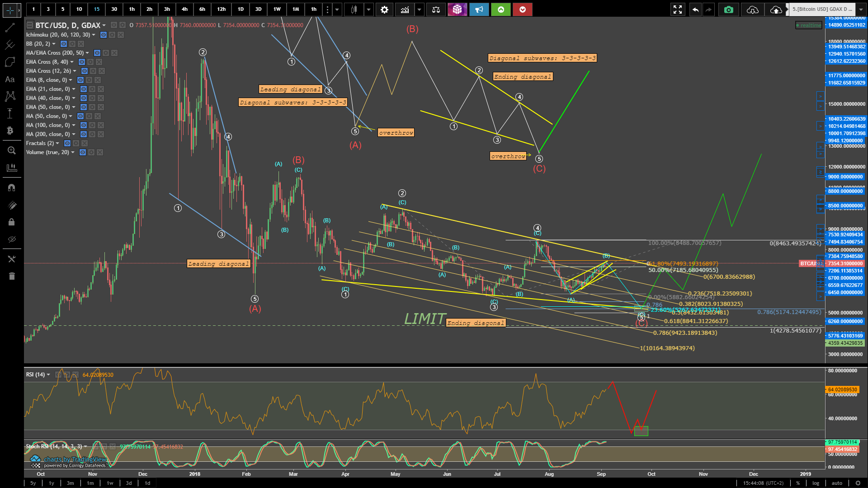The width and height of the screenshot is (868, 488).
Task: Open chart settings gear in top toolbar
Action: (384, 9)
